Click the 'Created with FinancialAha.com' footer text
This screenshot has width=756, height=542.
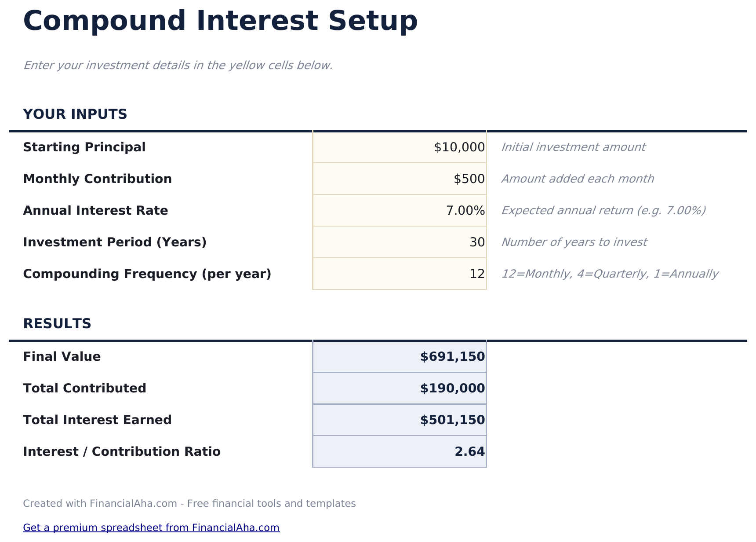189,504
